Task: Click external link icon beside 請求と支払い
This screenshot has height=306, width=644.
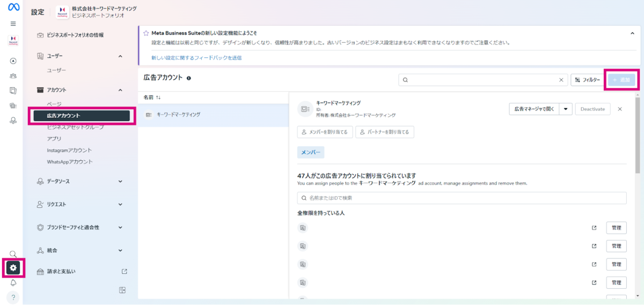Action: [124, 272]
